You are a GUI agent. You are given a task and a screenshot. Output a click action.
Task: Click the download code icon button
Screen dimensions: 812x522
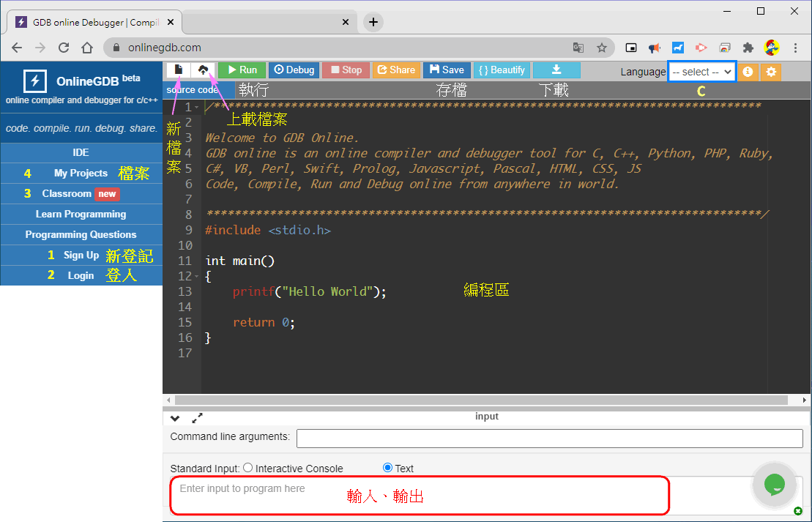[556, 70]
